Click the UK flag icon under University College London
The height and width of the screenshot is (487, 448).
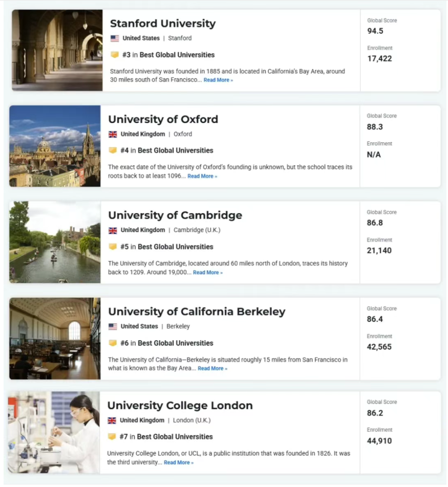112,421
